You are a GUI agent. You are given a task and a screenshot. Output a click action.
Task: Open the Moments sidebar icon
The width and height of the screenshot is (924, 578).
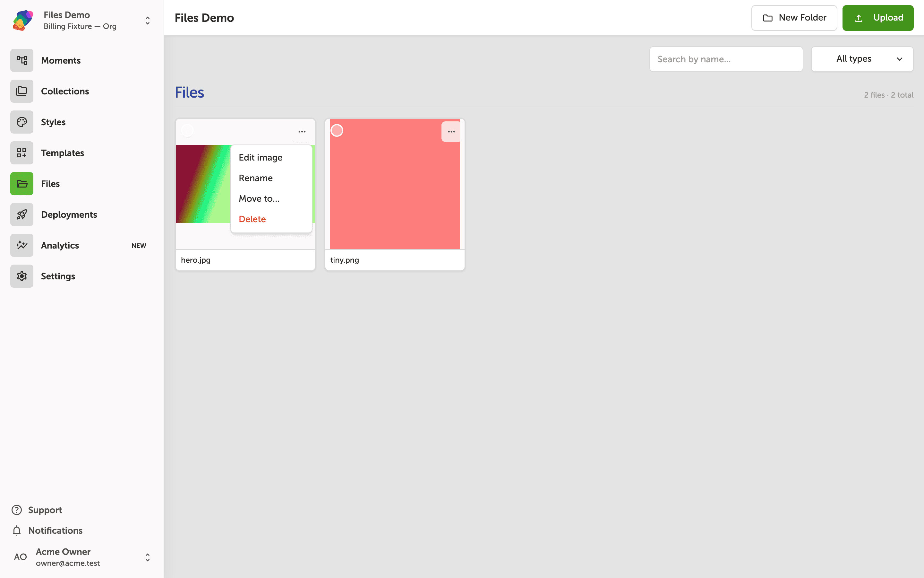click(22, 60)
